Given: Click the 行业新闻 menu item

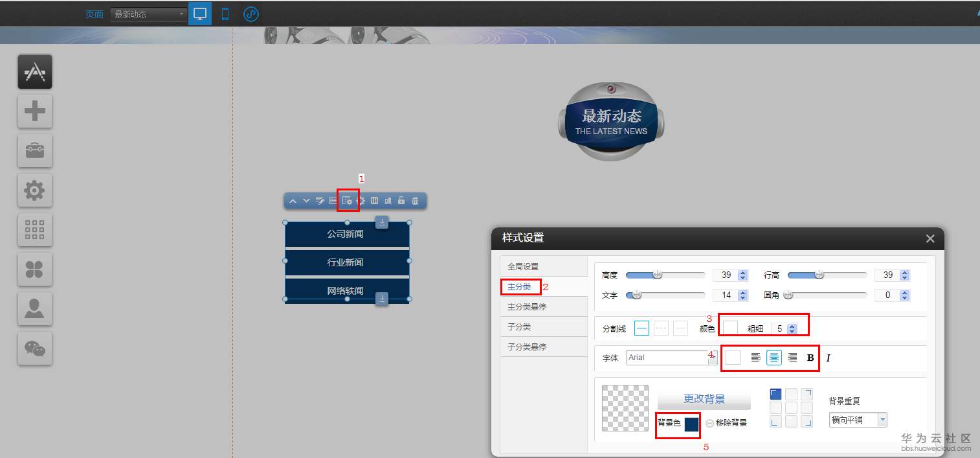Looking at the screenshot, I should (347, 263).
